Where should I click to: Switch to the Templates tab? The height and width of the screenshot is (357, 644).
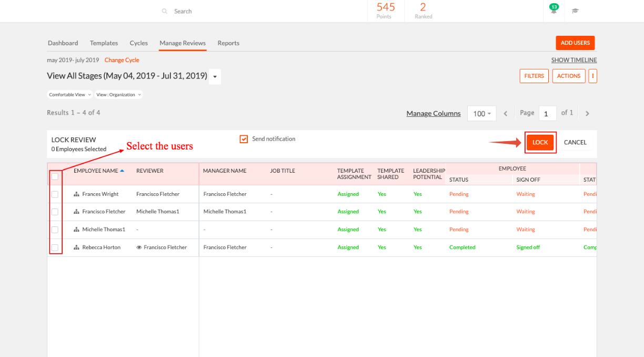coord(104,43)
